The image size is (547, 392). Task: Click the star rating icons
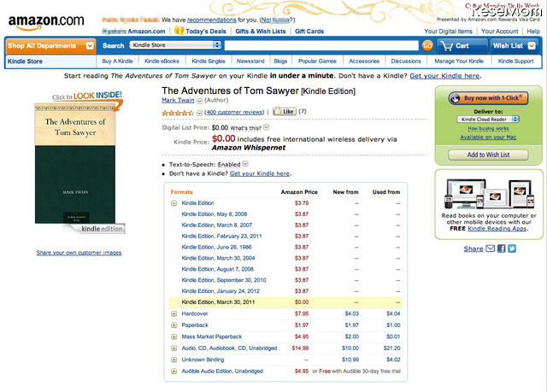(x=178, y=113)
